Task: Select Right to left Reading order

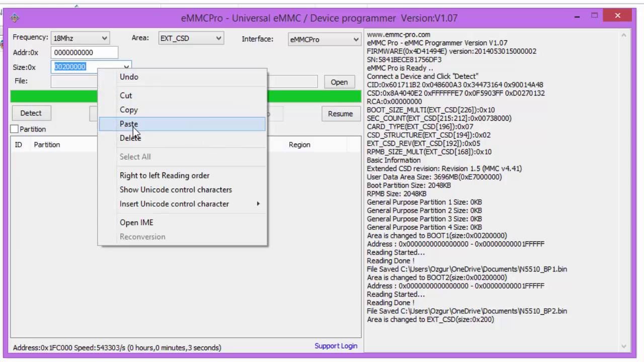Action: coord(182,175)
